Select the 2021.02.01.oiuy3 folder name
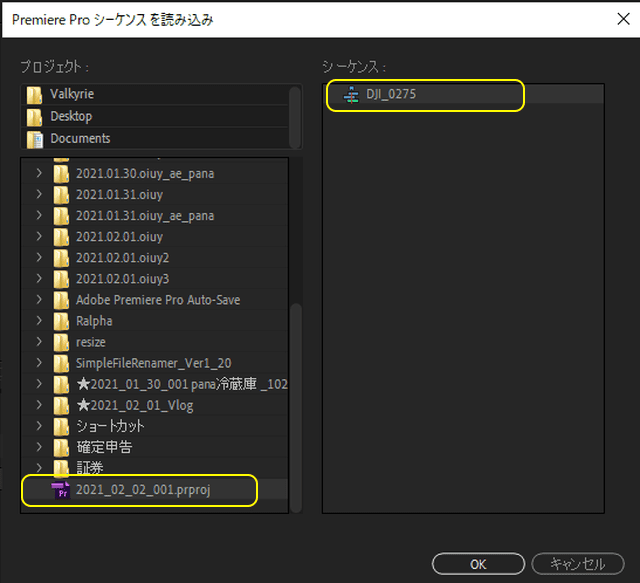The height and width of the screenshot is (583, 640). pos(122,279)
